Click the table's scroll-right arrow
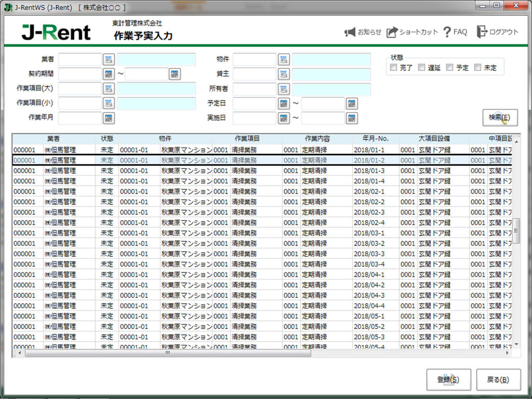The image size is (532, 399). point(507,353)
